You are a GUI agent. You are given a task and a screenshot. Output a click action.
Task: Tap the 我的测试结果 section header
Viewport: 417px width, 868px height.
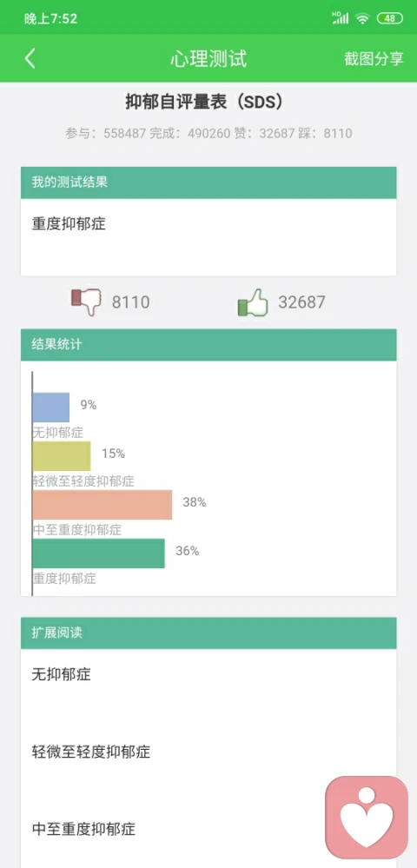pyautogui.click(x=208, y=182)
